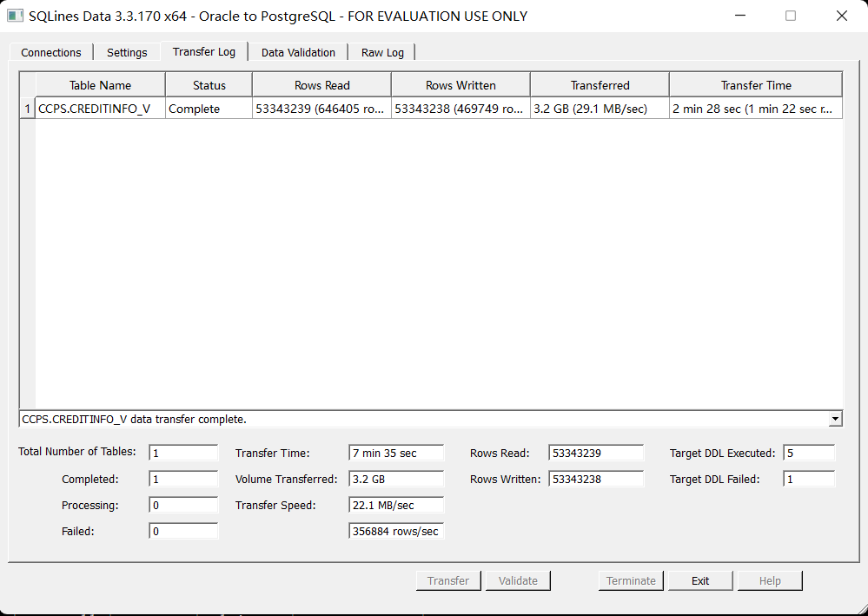Sort by the Status column header
868x616 pixels.
[x=209, y=85]
